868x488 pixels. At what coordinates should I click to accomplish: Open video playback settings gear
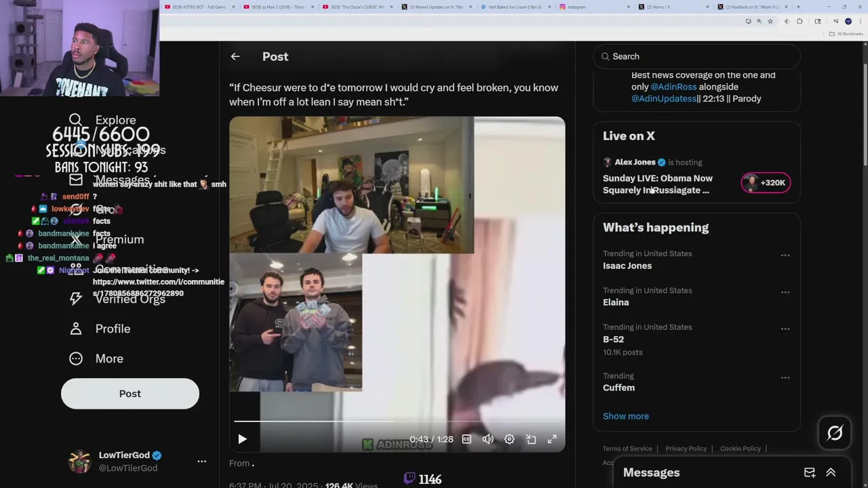click(509, 439)
